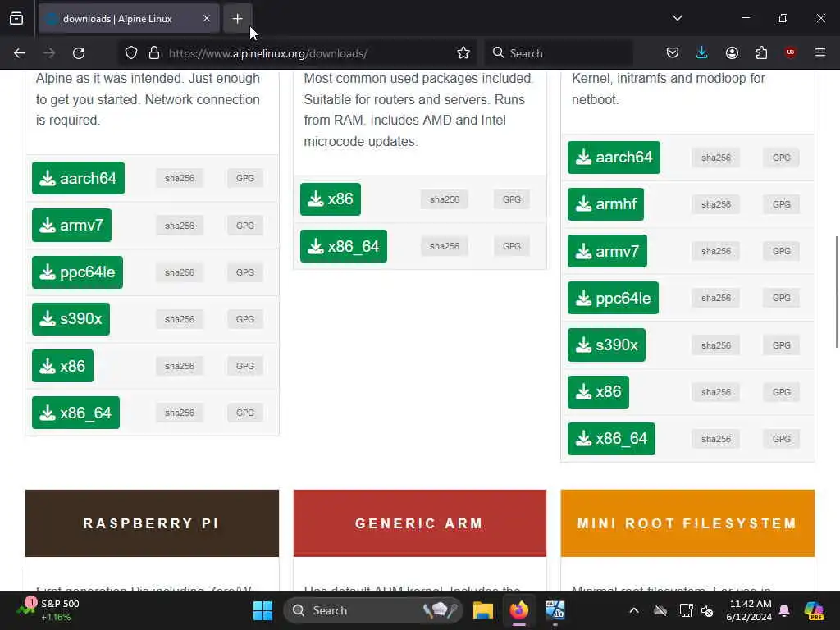
Task: Download x86_64 image in left column
Action: coord(76,413)
